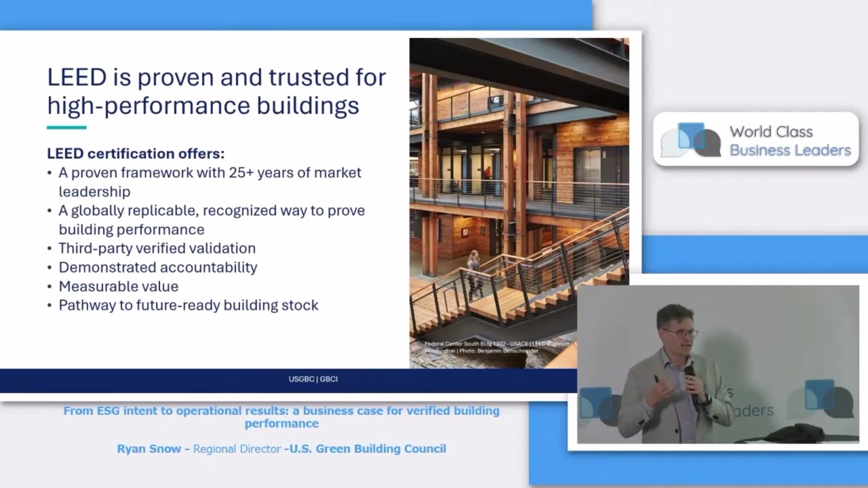Click the 'From ESG intent to operational results' talk title
The height and width of the screenshot is (488, 868).
281,417
